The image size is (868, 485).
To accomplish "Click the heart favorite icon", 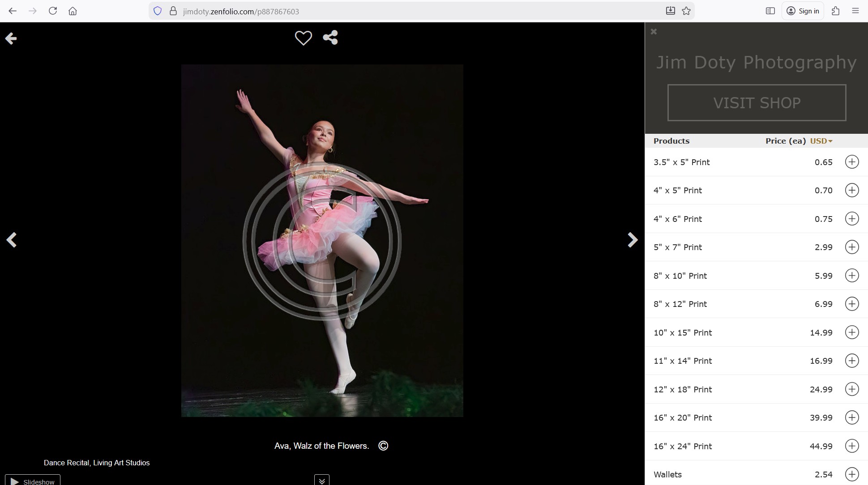I will tap(303, 38).
